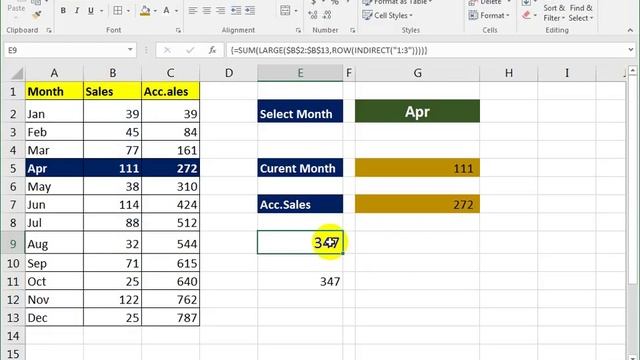The width and height of the screenshot is (640, 360).
Task: Cancel the formula entry with X
Action: point(167,50)
